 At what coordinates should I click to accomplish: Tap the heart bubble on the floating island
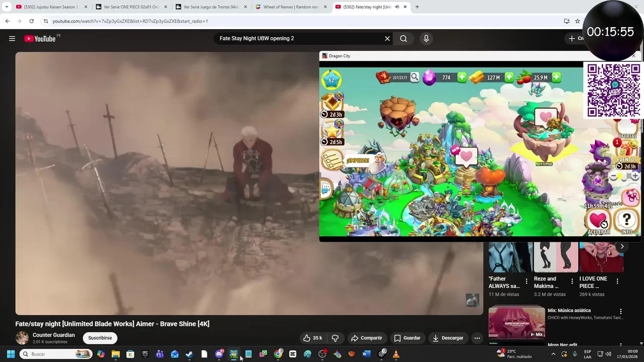click(546, 119)
